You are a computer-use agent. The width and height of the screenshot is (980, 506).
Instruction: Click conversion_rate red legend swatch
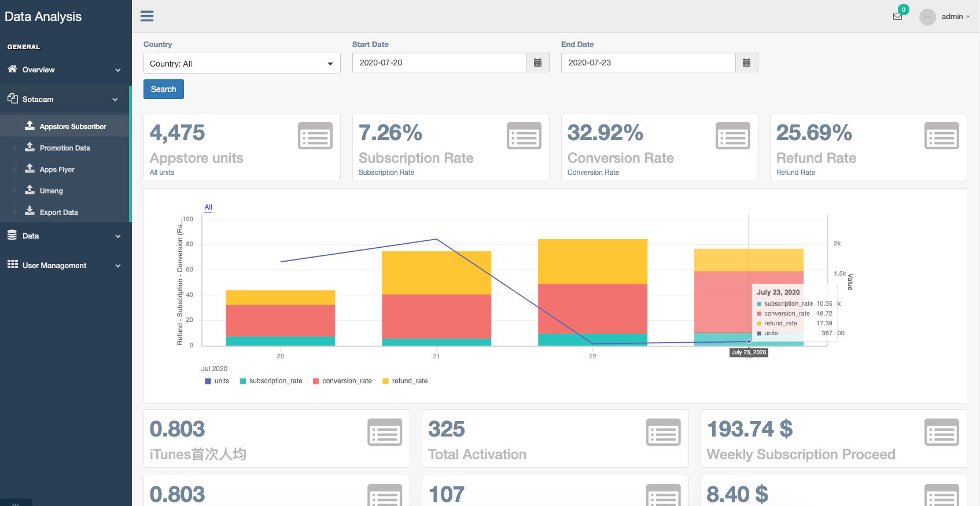point(316,381)
